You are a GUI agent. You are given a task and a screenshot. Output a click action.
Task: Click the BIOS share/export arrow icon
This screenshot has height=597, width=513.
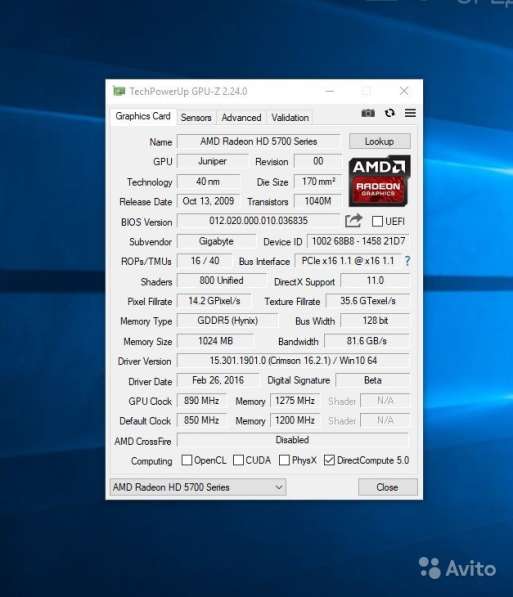point(353,221)
